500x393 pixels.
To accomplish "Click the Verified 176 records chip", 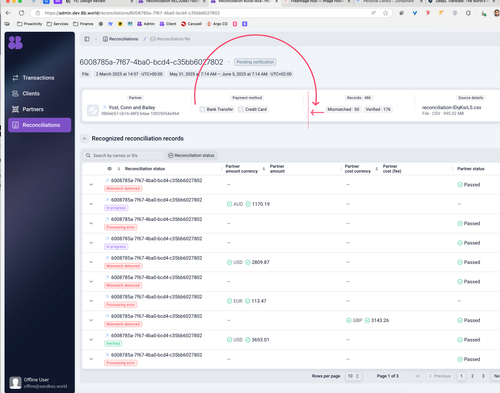I will click(x=378, y=109).
